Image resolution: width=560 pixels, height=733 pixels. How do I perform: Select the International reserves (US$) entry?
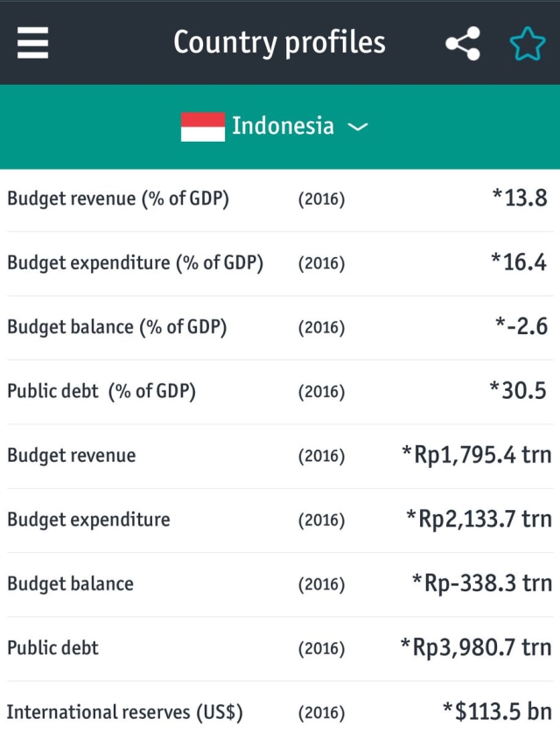coord(280,712)
